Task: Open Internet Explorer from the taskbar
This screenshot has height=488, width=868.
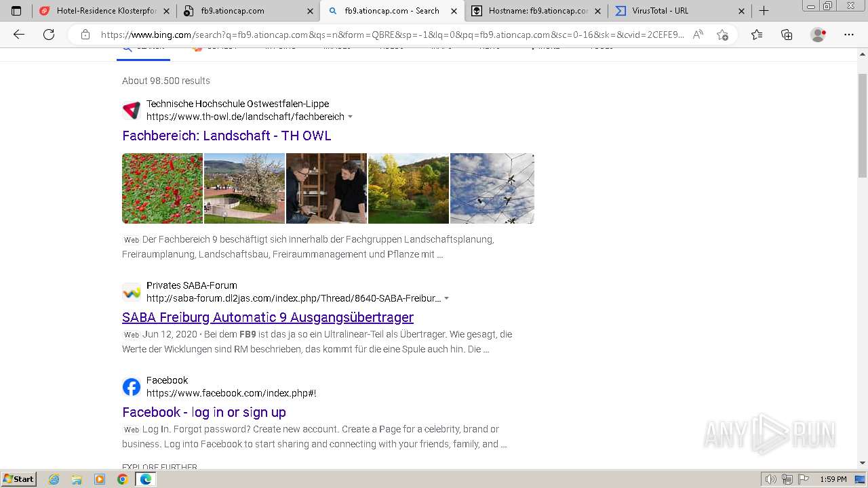Action: point(54,479)
